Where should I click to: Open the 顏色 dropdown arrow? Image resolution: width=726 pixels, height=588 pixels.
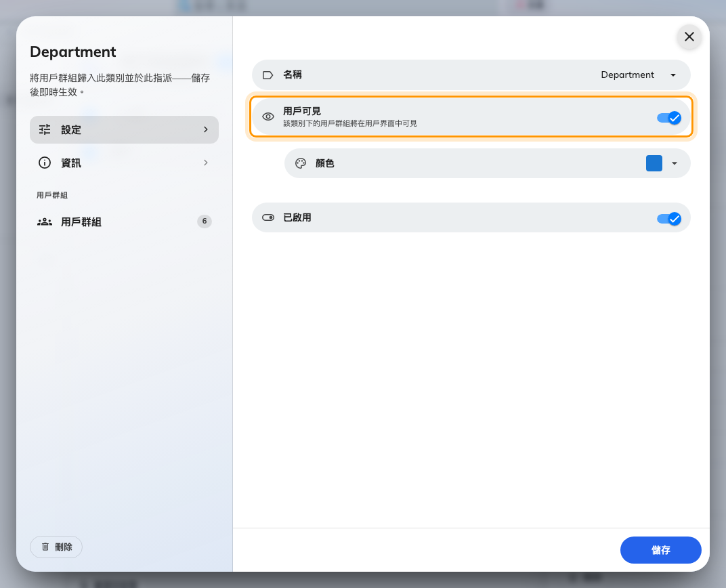tap(675, 163)
